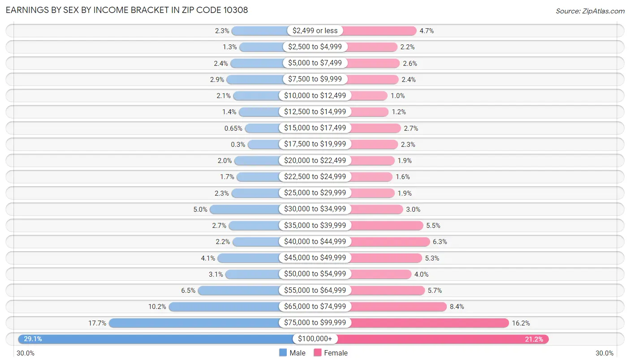Toggle the Male legend label
The image size is (630, 364).
(298, 353)
